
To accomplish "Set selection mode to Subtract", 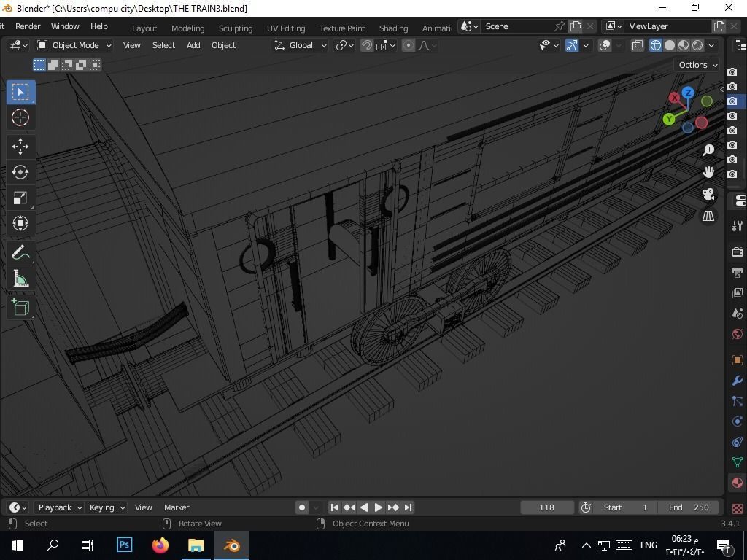I will tap(67, 65).
